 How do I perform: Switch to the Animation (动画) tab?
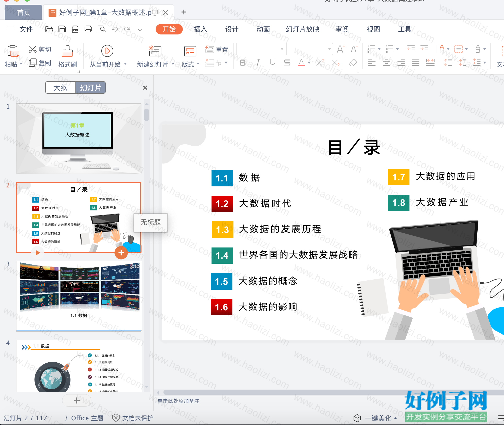263,29
